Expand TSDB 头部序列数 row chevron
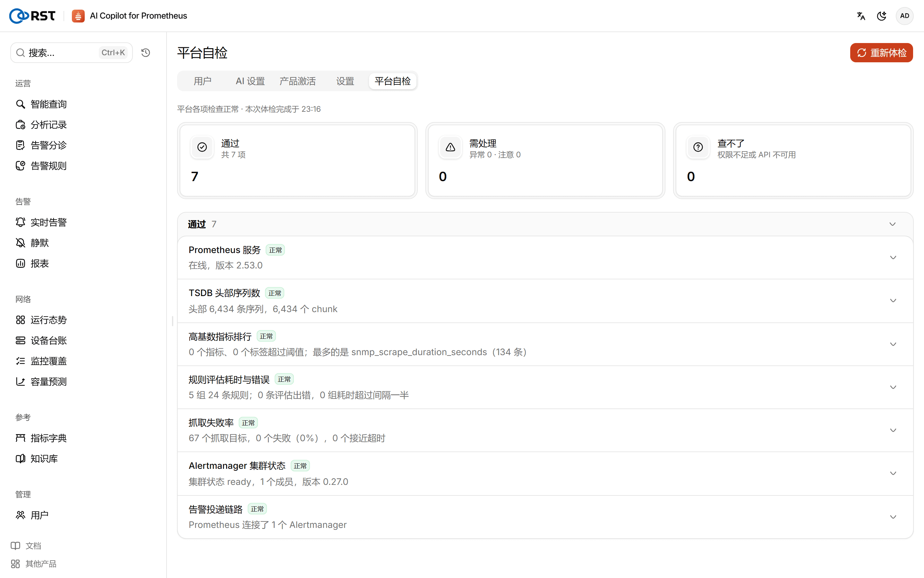Screen dimensions: 924x578 click(x=893, y=301)
